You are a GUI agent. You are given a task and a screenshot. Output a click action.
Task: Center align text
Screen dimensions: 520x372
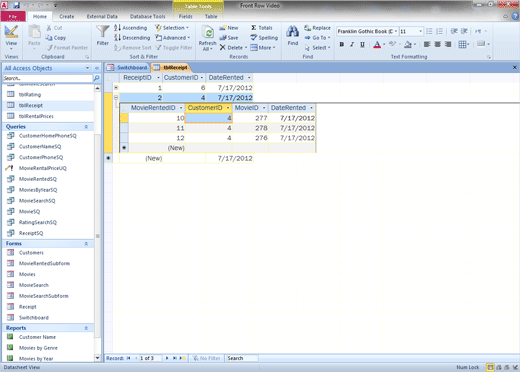(438, 44)
